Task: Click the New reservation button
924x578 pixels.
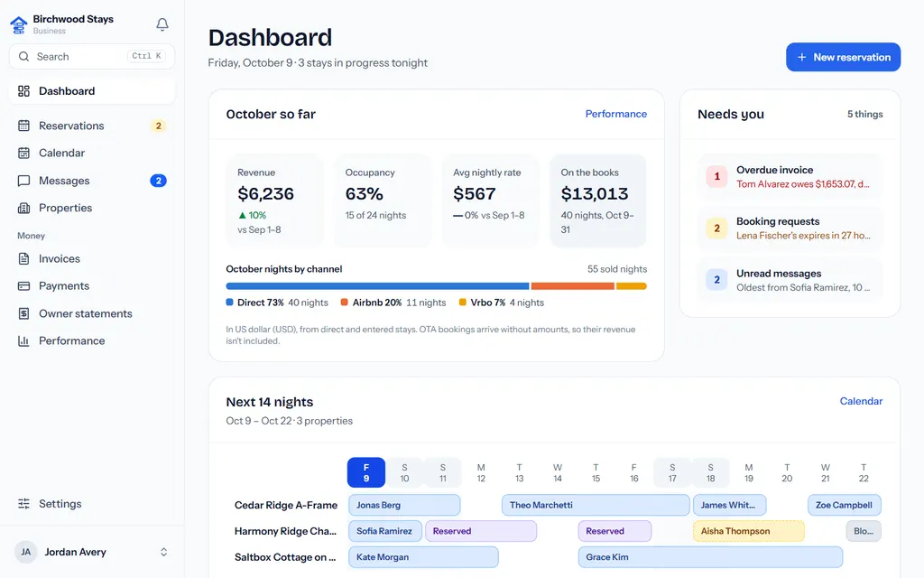Action: tap(843, 57)
